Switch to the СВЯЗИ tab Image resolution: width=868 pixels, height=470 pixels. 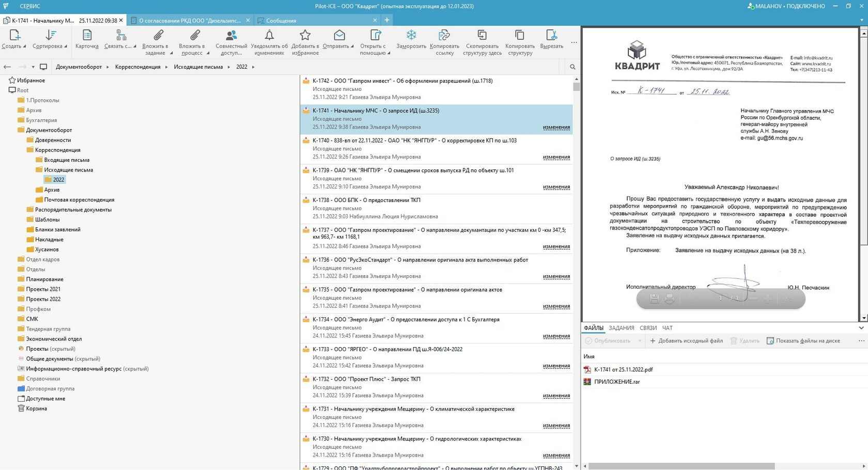(648, 328)
